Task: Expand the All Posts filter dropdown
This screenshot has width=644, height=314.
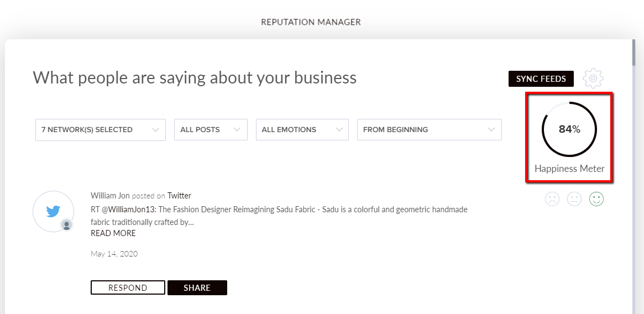Action: point(210,130)
